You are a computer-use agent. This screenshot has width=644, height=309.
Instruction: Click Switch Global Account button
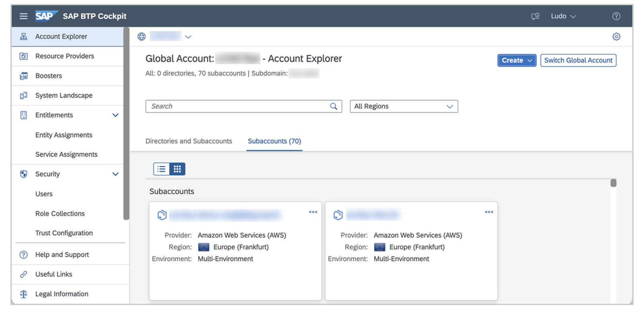point(578,60)
